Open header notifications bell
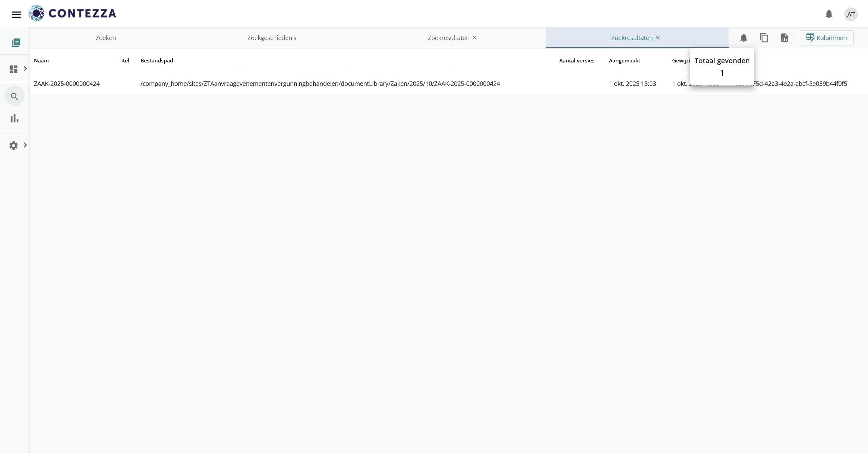The height and width of the screenshot is (453, 868). click(x=829, y=14)
